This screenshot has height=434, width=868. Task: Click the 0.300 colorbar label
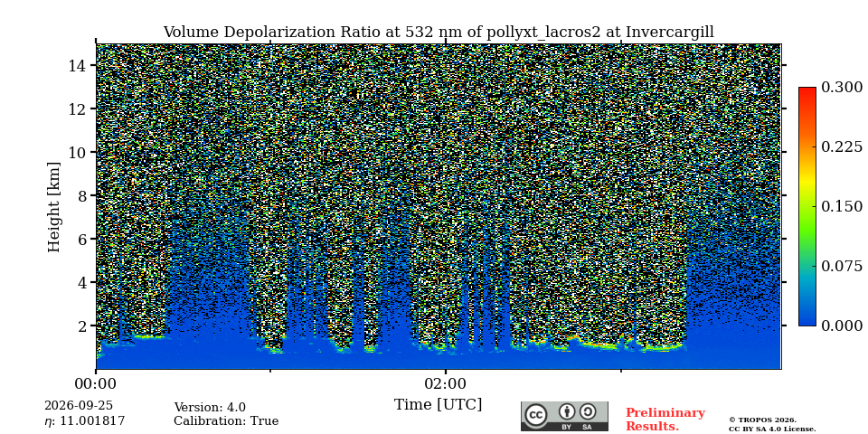click(842, 88)
